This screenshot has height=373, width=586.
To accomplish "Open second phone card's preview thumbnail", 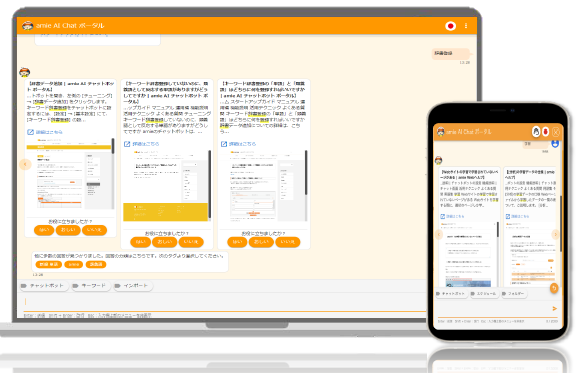I will pos(530,254).
